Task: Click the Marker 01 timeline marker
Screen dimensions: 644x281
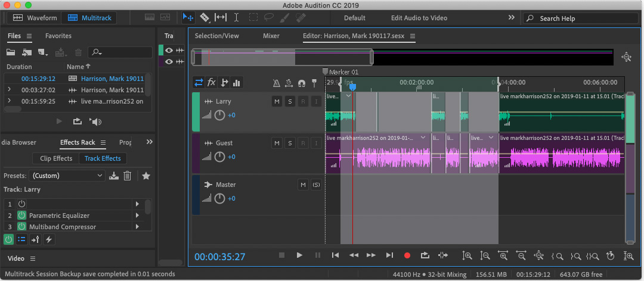Action: pyautogui.click(x=326, y=71)
